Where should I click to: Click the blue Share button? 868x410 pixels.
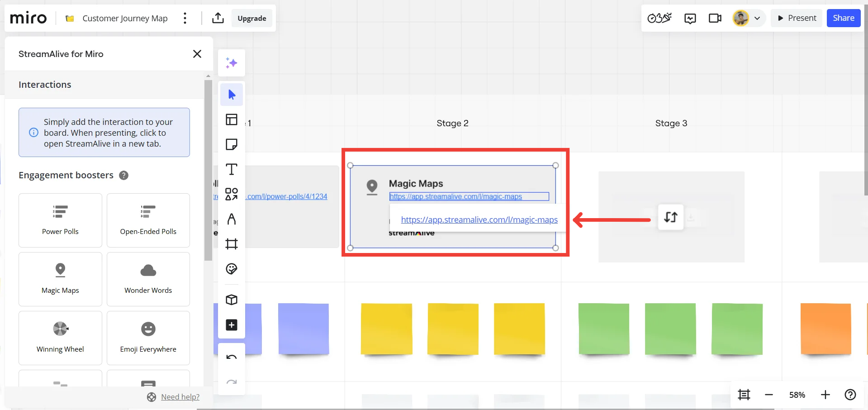pos(844,18)
